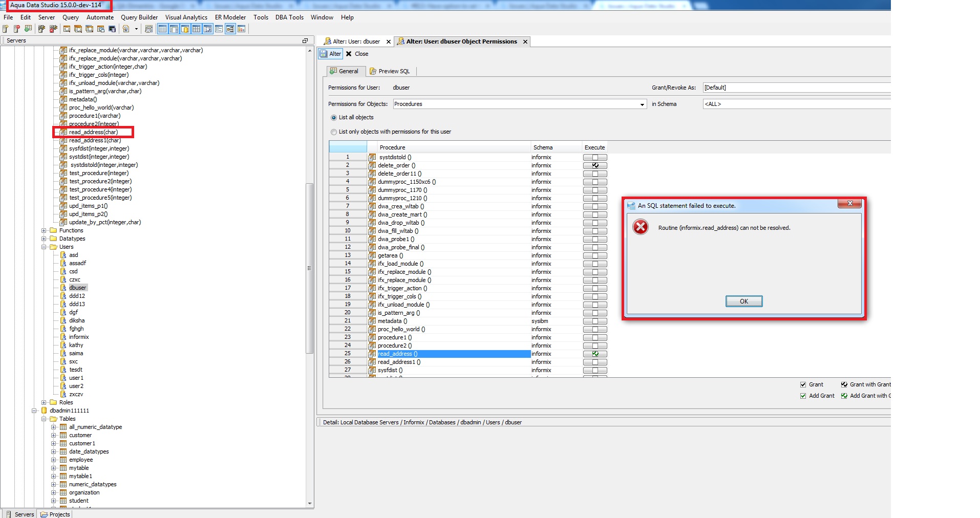
Task: Open the DBA Tools menu
Action: click(289, 17)
